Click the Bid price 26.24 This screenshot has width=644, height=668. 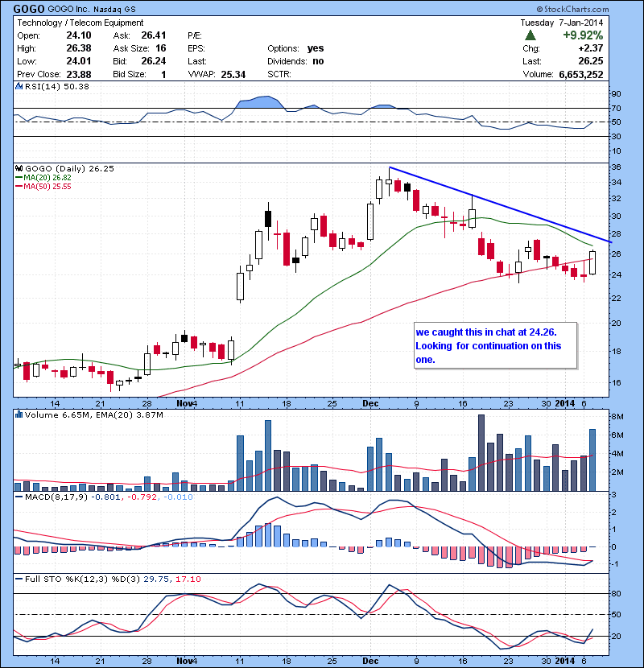[154, 61]
